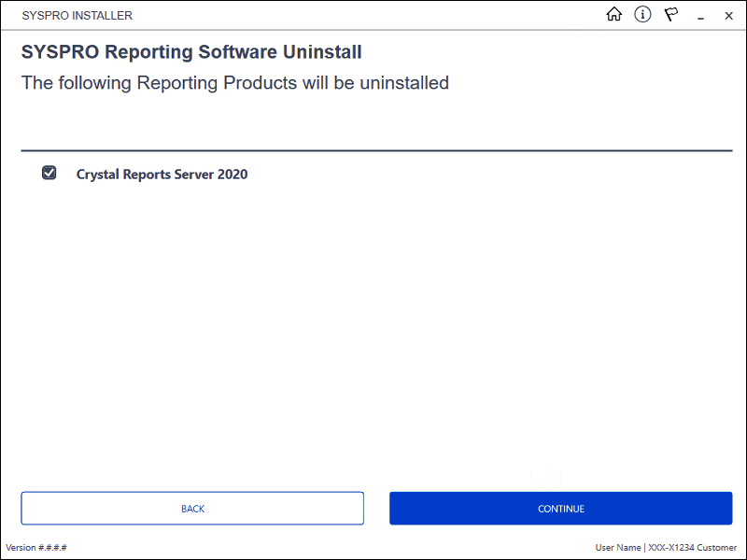This screenshot has width=747, height=560.
Task: Click the flag icon in title bar
Action: point(671,15)
